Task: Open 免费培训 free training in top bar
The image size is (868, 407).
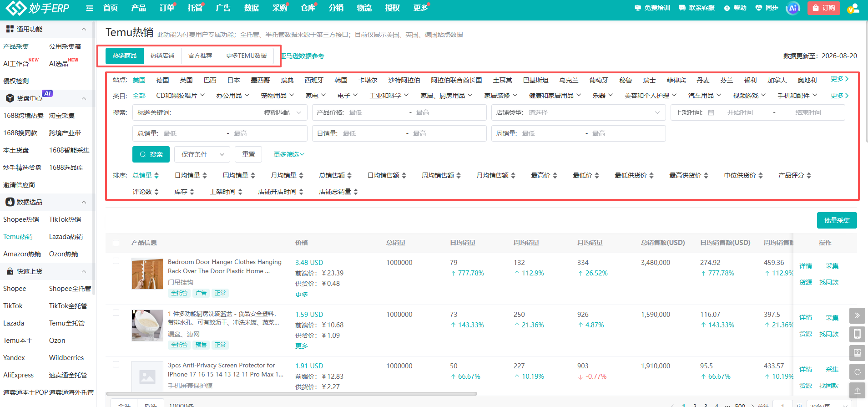Action: coord(652,8)
